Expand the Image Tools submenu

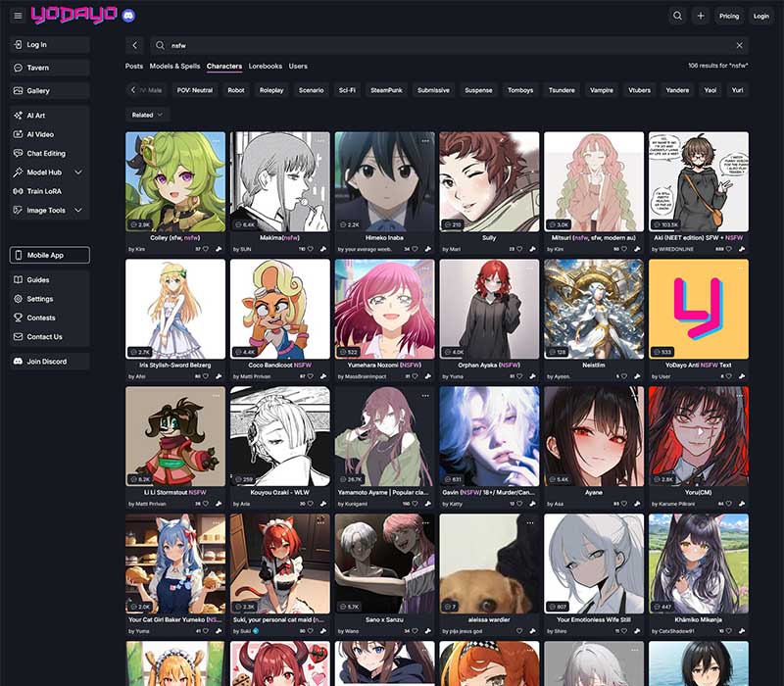(x=78, y=211)
